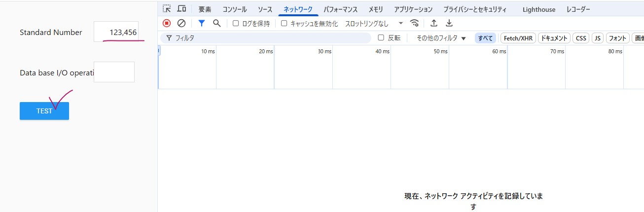Screen dimensions: 644x212
Task: Open network conditions Wi-Fi icon
Action: tap(415, 23)
